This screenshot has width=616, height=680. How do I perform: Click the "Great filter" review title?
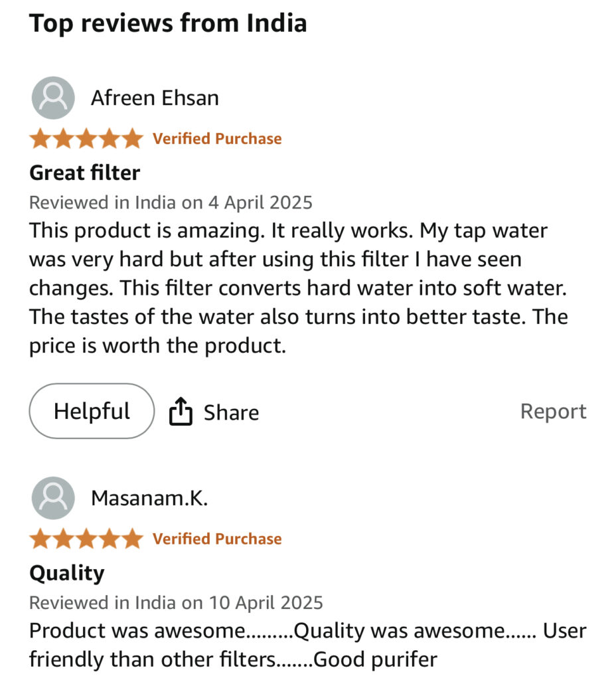85,173
